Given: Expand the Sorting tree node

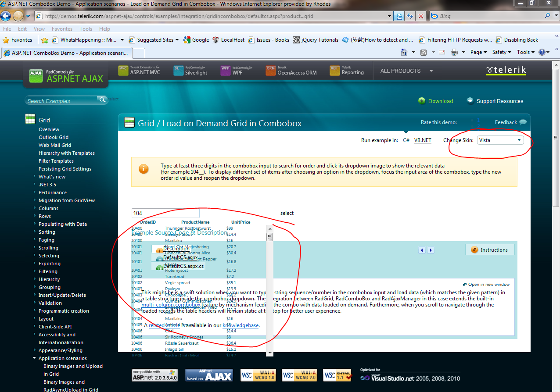Looking at the screenshot, I should (x=35, y=232).
